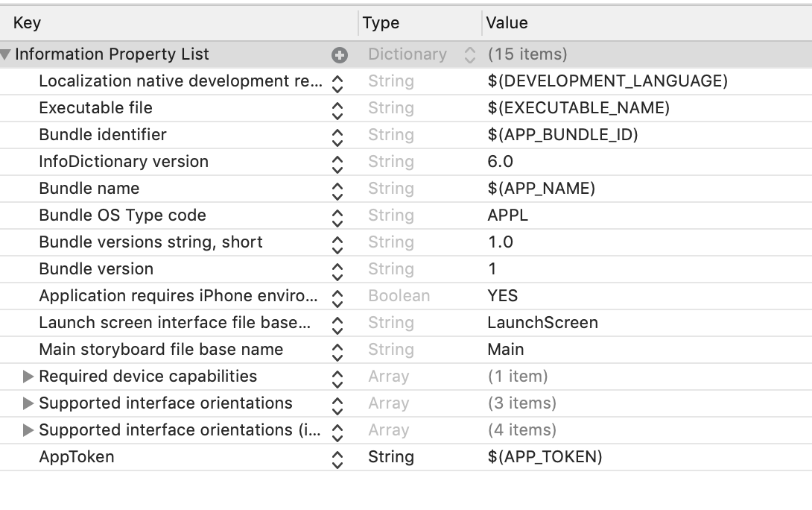The width and height of the screenshot is (812, 510).
Task: Click the YES value for iPhone environment
Action: tap(502, 296)
